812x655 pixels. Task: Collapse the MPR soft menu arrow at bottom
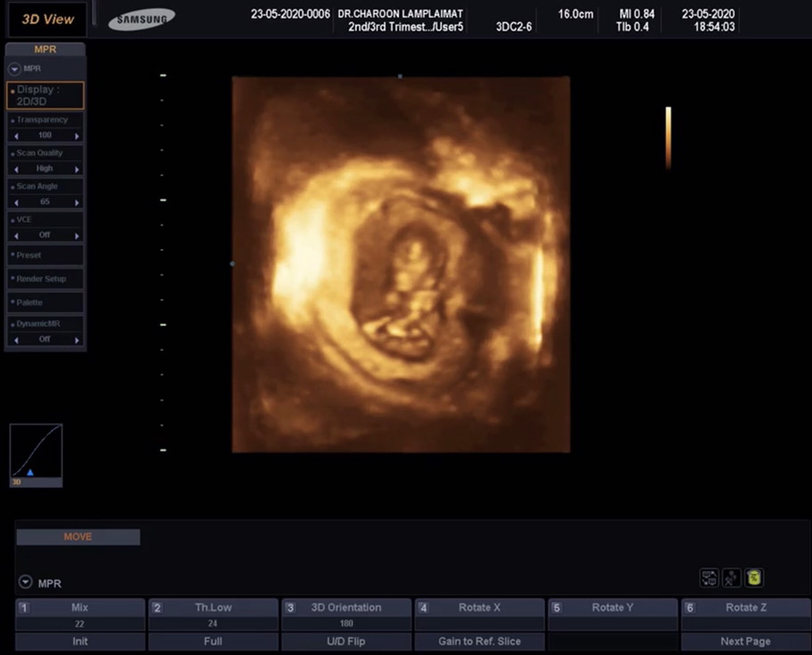pyautogui.click(x=25, y=582)
